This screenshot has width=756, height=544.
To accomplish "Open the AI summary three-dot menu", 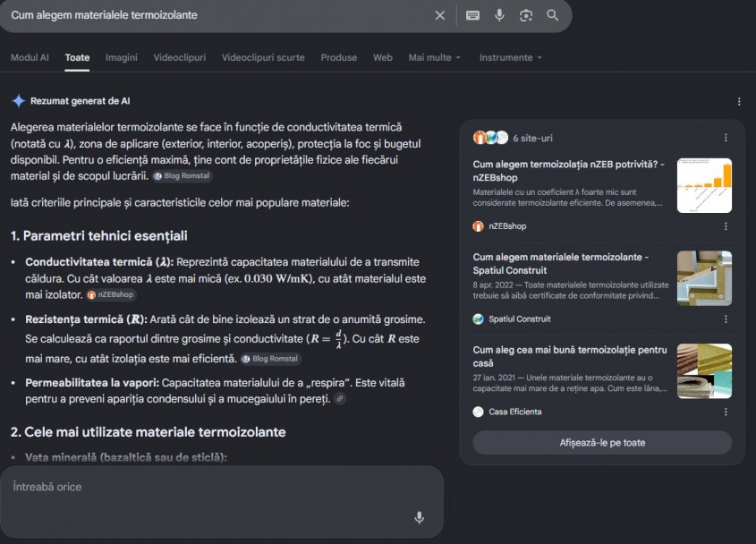I will 739,101.
